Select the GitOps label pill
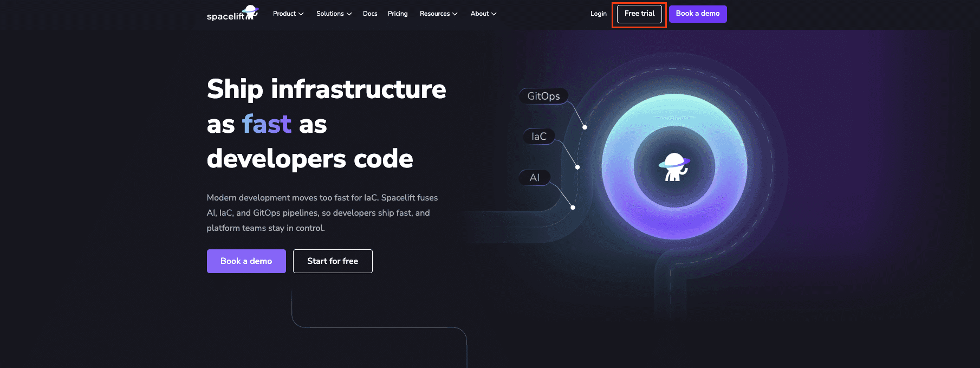 tap(544, 96)
